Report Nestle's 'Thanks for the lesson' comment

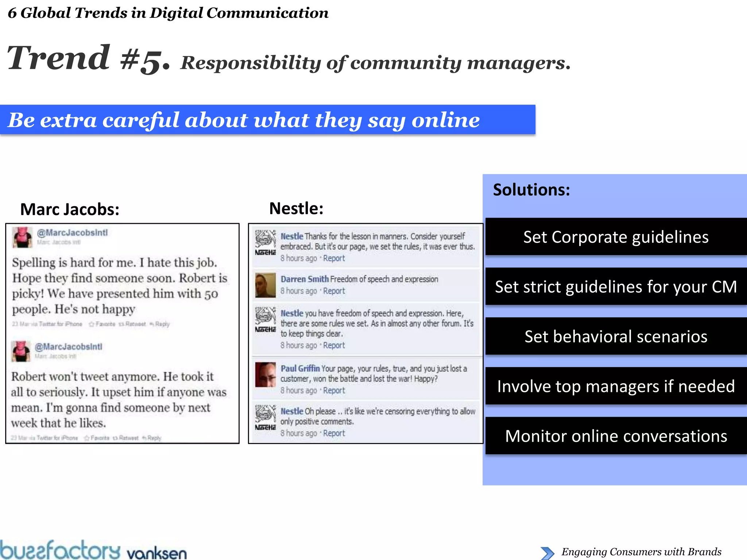tap(334, 258)
